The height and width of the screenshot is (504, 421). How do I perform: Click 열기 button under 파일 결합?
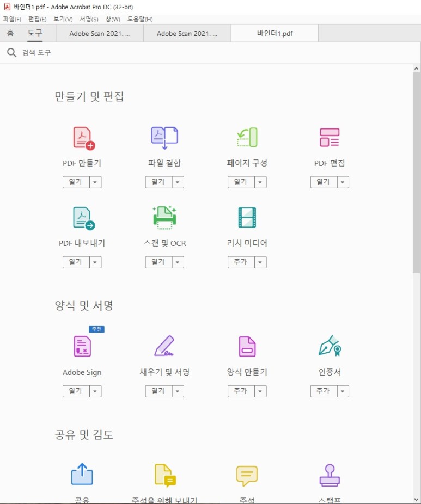pyautogui.click(x=158, y=182)
